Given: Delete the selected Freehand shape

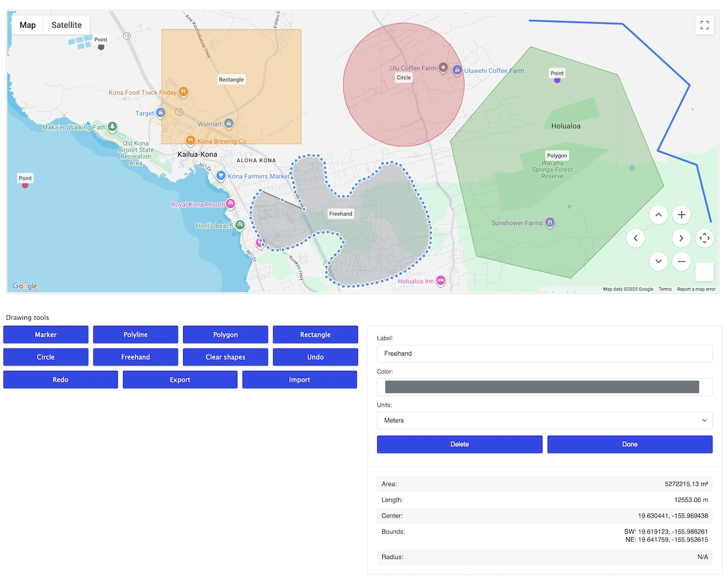Looking at the screenshot, I should (x=459, y=444).
